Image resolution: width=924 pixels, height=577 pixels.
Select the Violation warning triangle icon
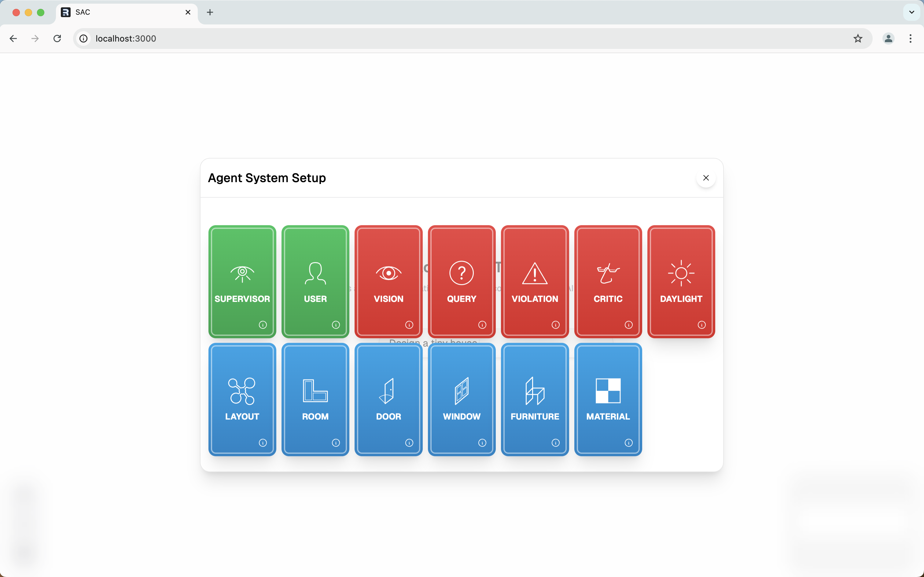[534, 273]
